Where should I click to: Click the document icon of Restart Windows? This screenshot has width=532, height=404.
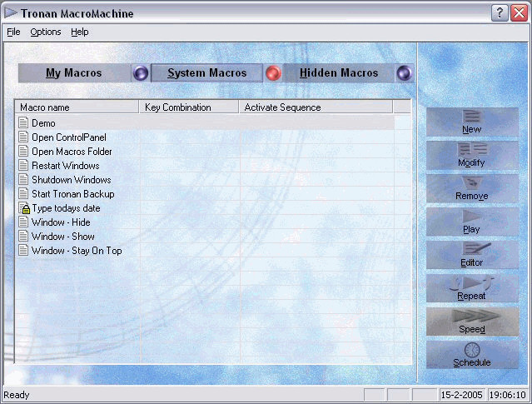[23, 166]
